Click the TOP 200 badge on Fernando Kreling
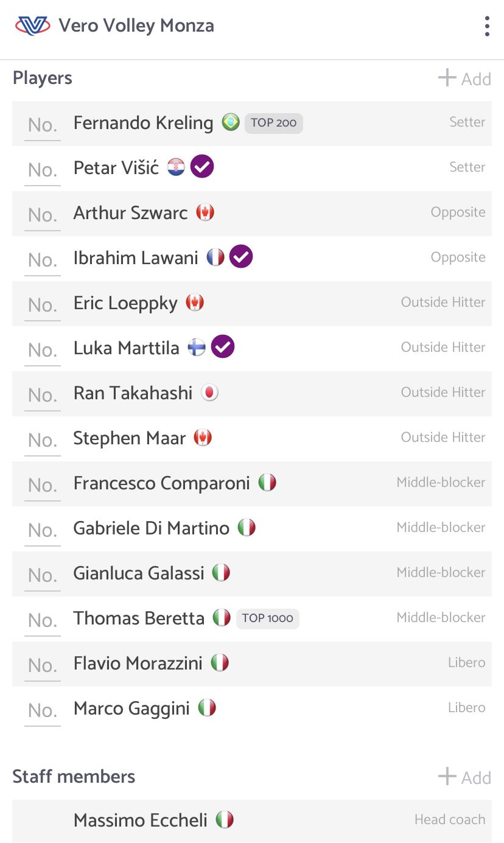 [273, 123]
